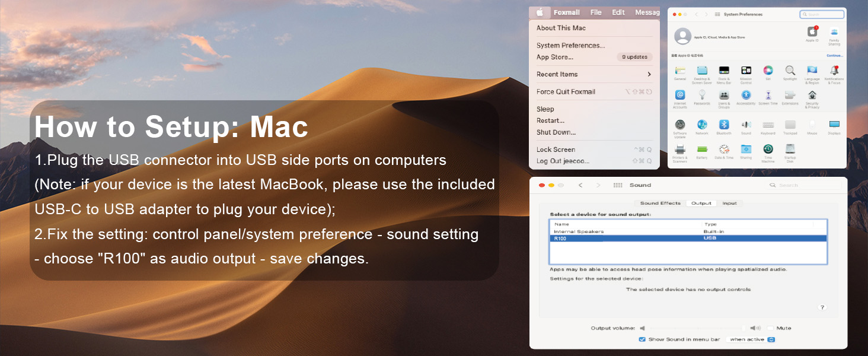868x356 pixels.
Task: Open the Displays preference icon
Action: click(834, 125)
